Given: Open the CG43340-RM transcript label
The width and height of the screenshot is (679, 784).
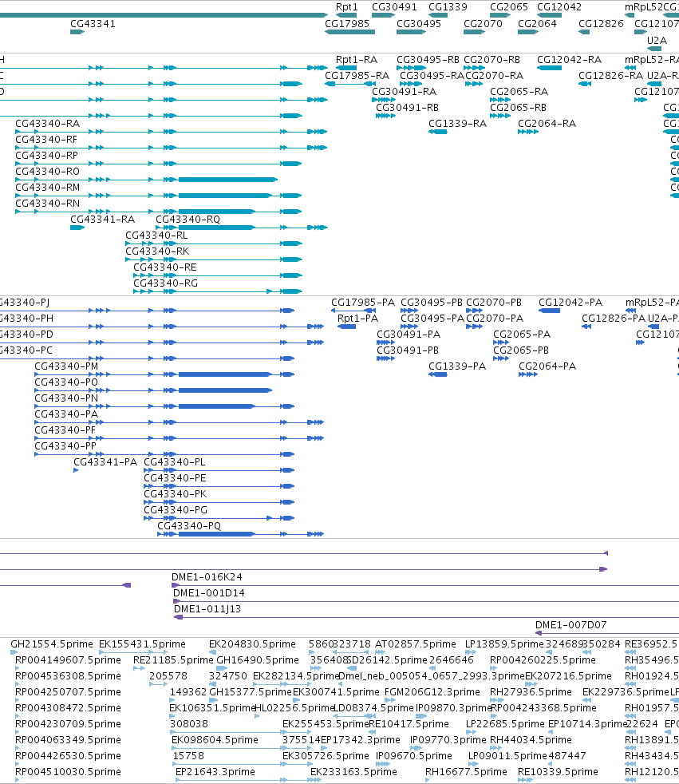Looking at the screenshot, I should pyautogui.click(x=47, y=188).
